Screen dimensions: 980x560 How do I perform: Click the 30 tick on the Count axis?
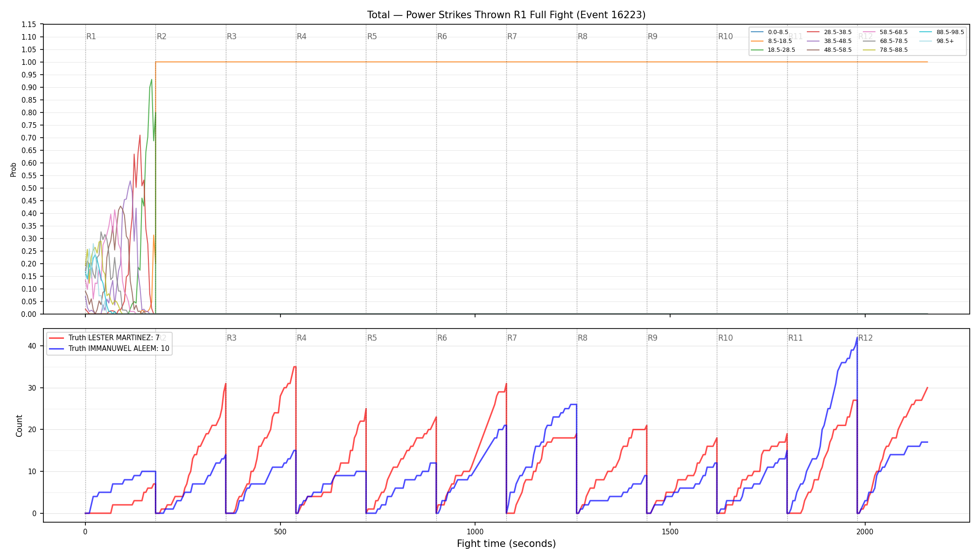32,388
